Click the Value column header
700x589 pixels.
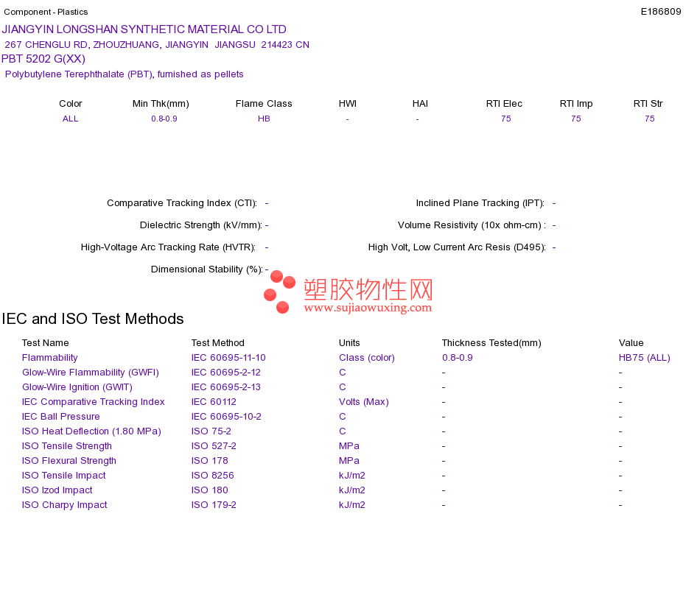tap(631, 342)
